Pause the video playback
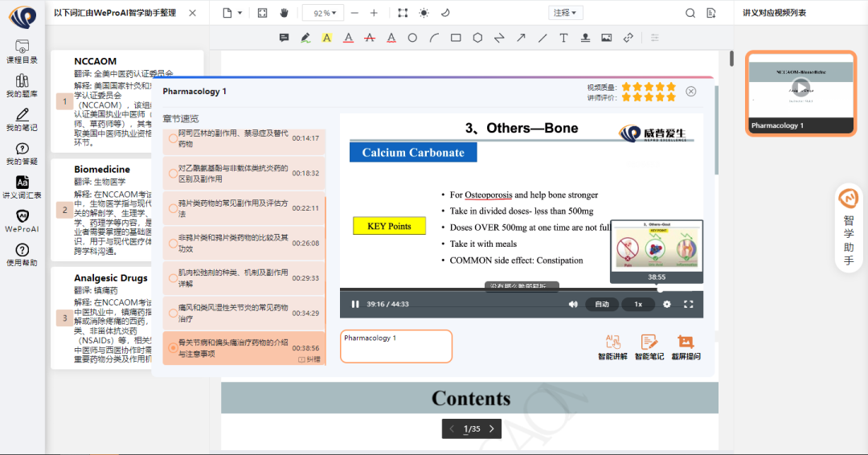 [x=355, y=305]
